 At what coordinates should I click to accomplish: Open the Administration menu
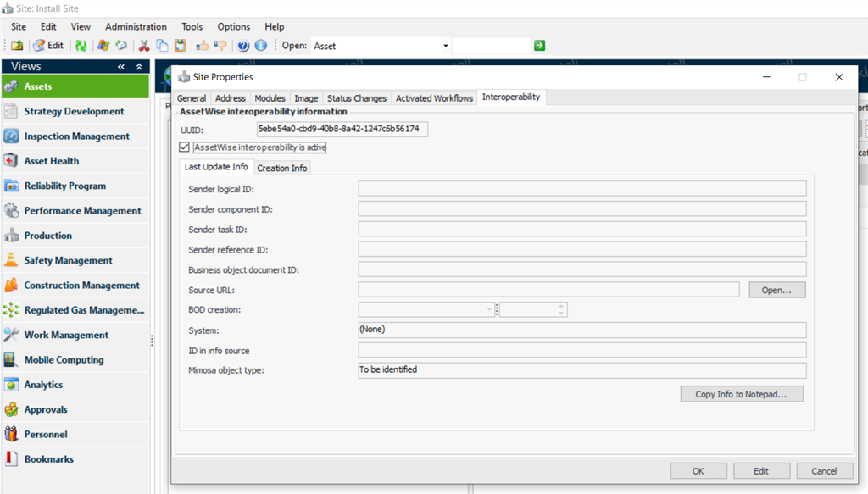coord(136,26)
